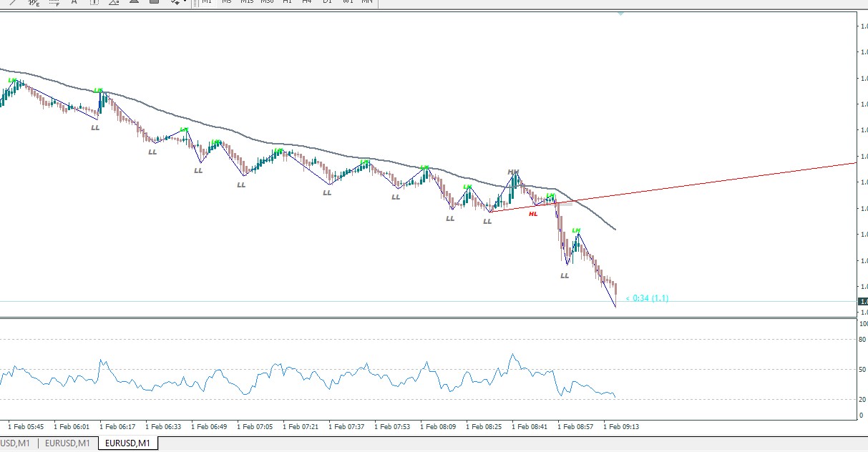Set chart period to H1
The height and width of the screenshot is (452, 868).
[x=287, y=2]
